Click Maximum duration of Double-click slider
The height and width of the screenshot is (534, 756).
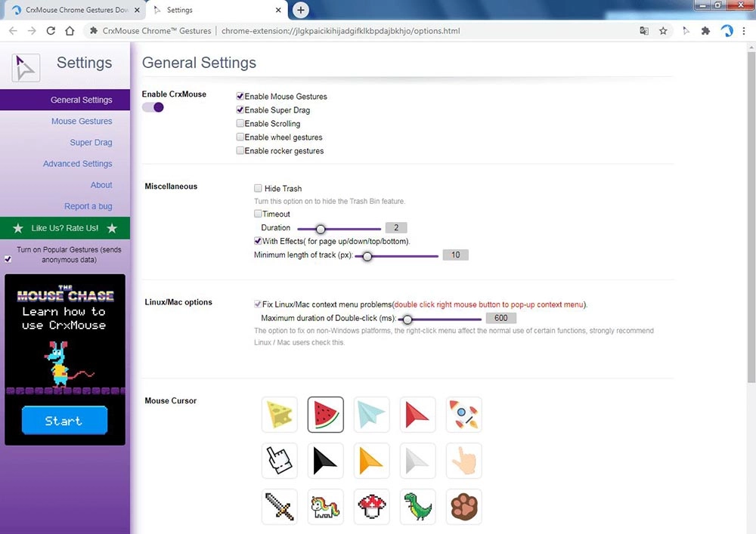[x=407, y=319]
